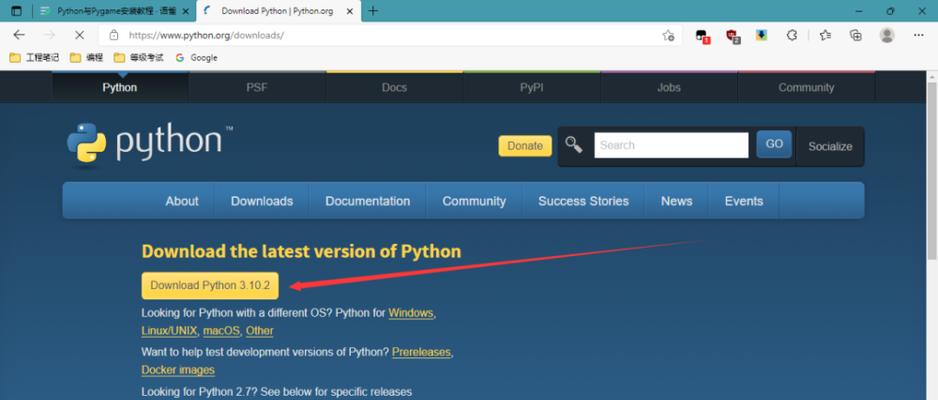This screenshot has height=400, width=938.
Task: View site info via the lock icon
Action: click(114, 35)
